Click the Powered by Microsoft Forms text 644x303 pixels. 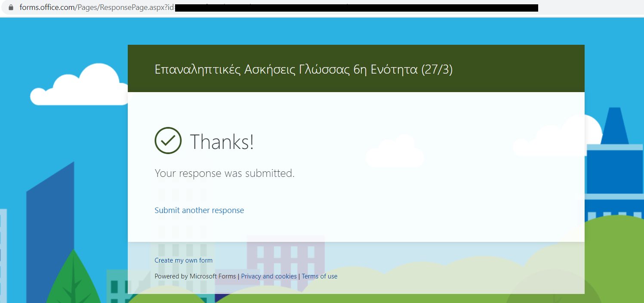(195, 276)
